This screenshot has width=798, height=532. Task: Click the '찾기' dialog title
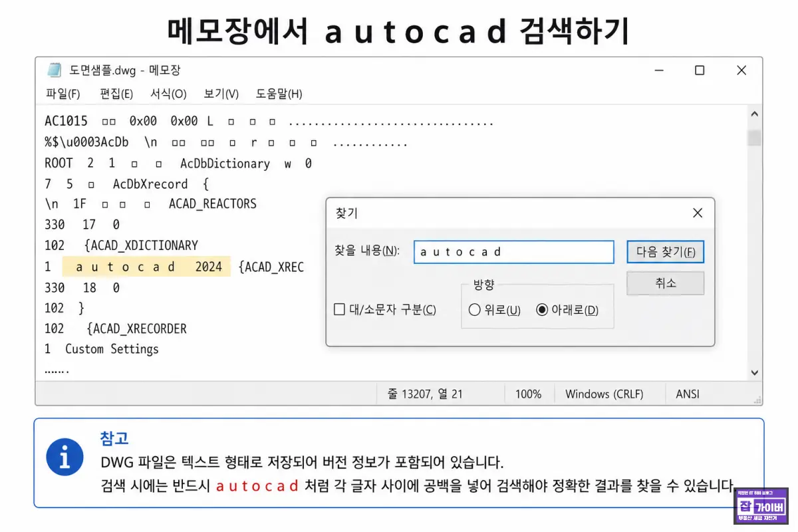click(x=346, y=213)
